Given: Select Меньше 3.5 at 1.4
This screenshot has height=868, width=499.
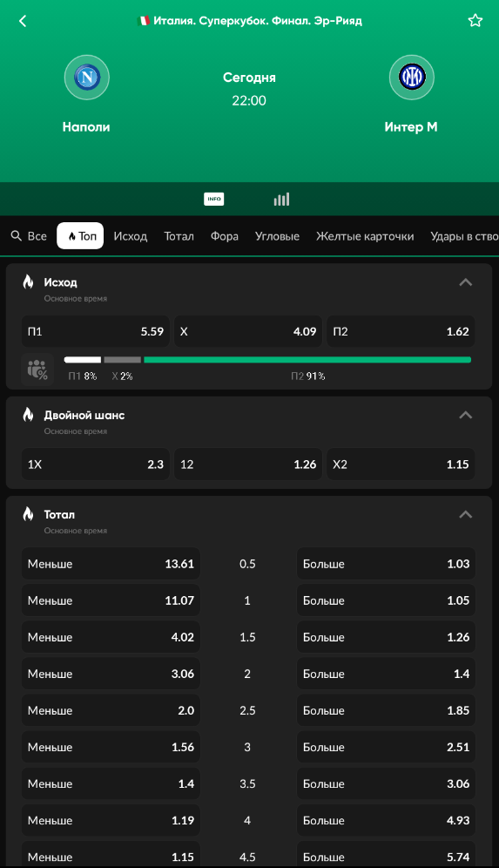Looking at the screenshot, I should pos(111,783).
